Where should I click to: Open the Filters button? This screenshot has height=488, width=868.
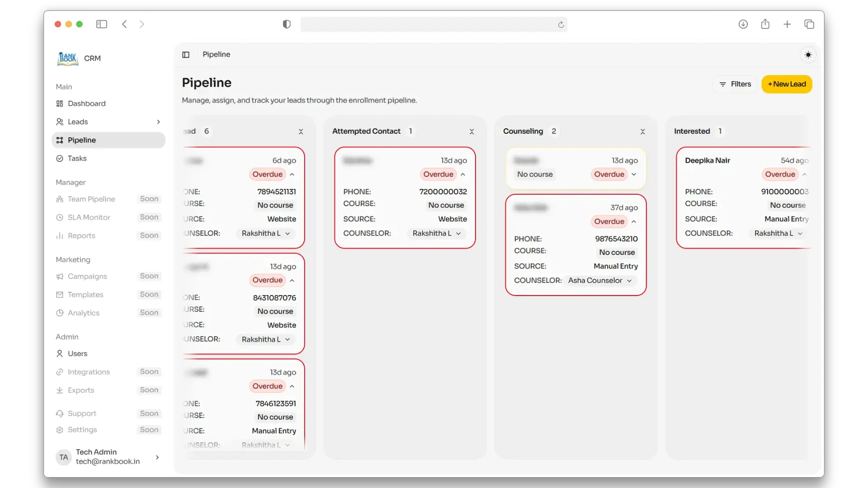pyautogui.click(x=735, y=84)
